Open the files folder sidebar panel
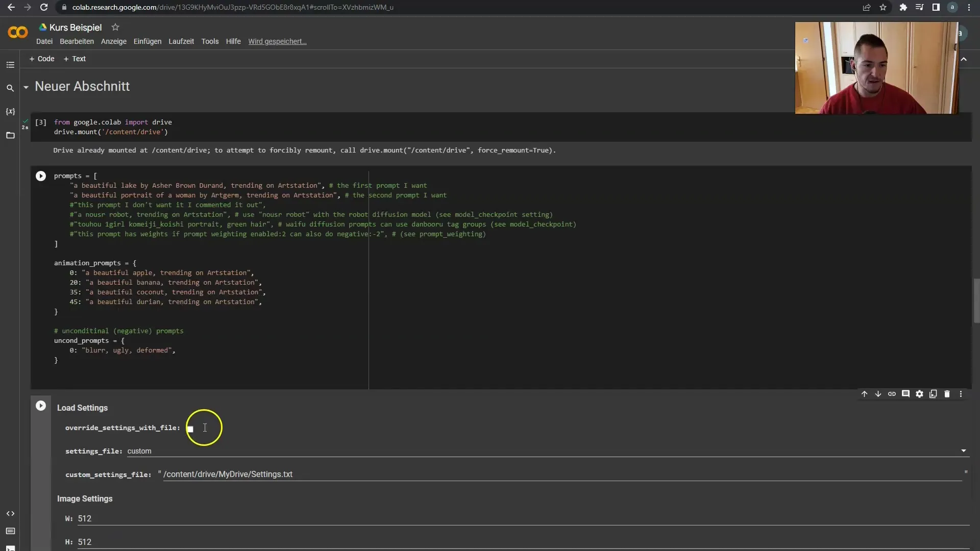This screenshot has height=551, width=980. [10, 135]
